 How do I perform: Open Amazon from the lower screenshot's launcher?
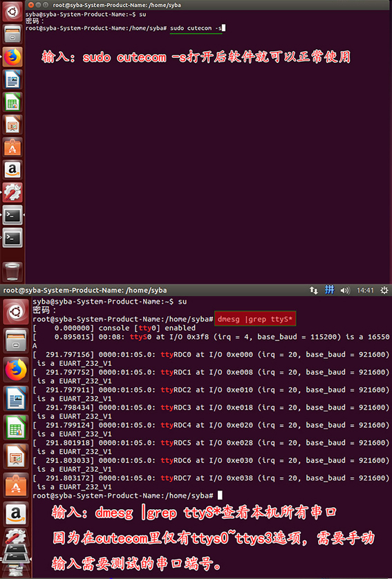(x=15, y=514)
